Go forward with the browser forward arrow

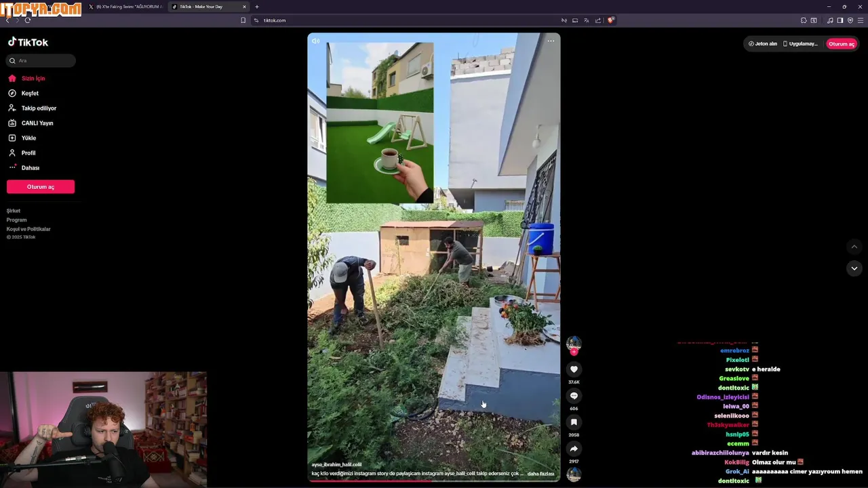point(17,20)
